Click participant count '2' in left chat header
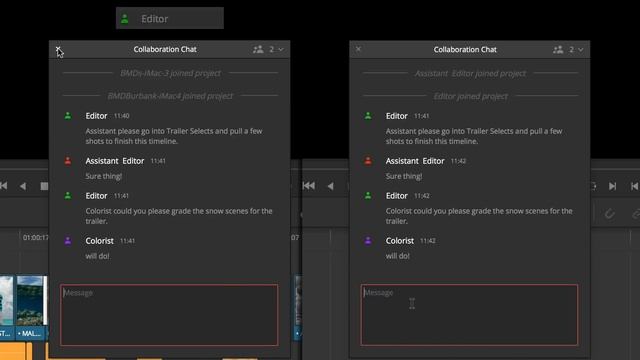640x360 pixels. 271,49
